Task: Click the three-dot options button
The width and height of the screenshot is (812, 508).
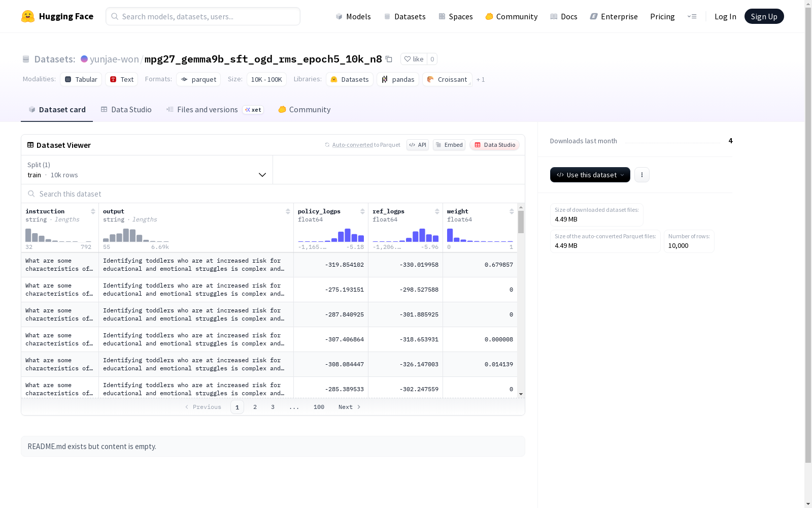Action: pyautogui.click(x=642, y=175)
